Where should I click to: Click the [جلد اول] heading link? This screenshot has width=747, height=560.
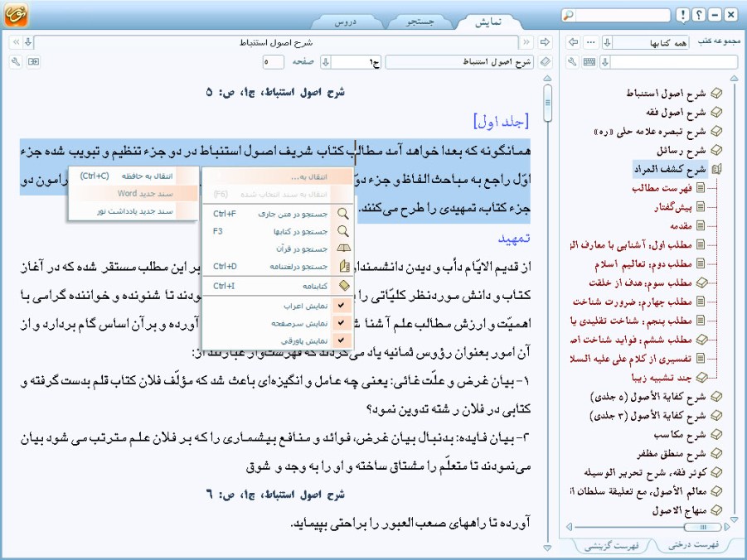tap(501, 121)
